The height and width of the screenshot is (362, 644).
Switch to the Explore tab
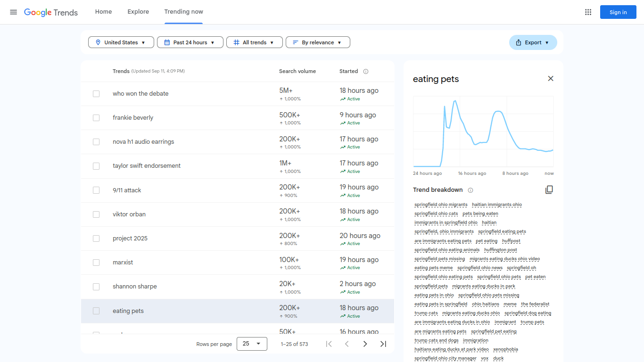pyautogui.click(x=138, y=12)
